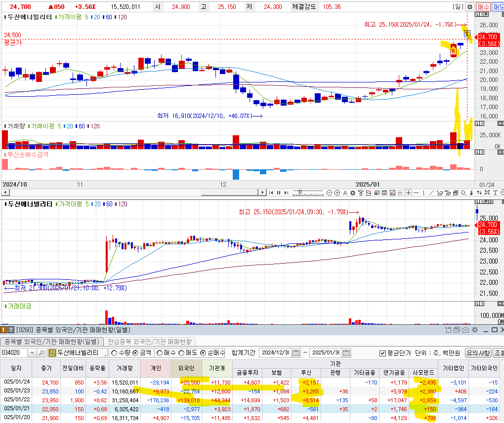Select the 매수 radio button
Screen dimensions: 504x423
[x=160, y=353]
